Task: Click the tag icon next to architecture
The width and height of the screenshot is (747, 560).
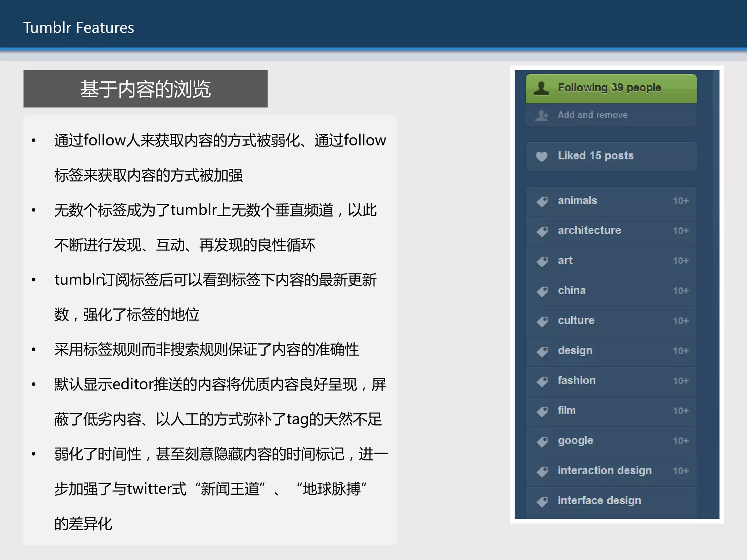Action: pyautogui.click(x=542, y=231)
